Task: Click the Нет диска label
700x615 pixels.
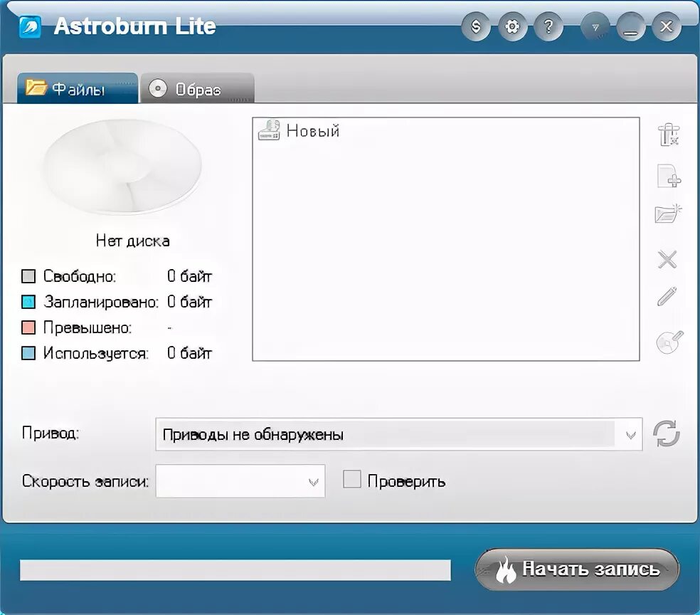Action: [x=132, y=241]
